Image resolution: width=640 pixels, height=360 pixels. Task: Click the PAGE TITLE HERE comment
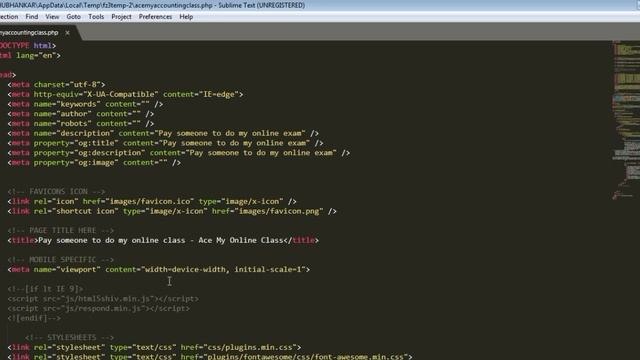61,231
